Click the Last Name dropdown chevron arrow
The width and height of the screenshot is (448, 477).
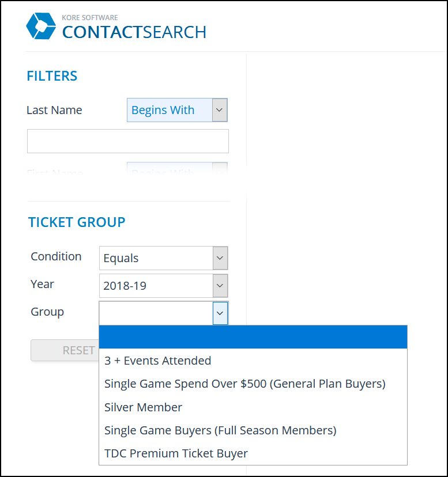220,110
